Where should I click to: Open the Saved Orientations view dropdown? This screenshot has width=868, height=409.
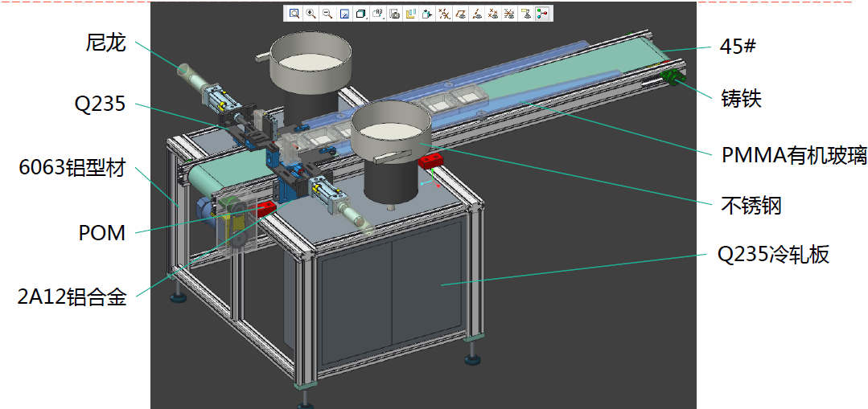click(x=378, y=14)
